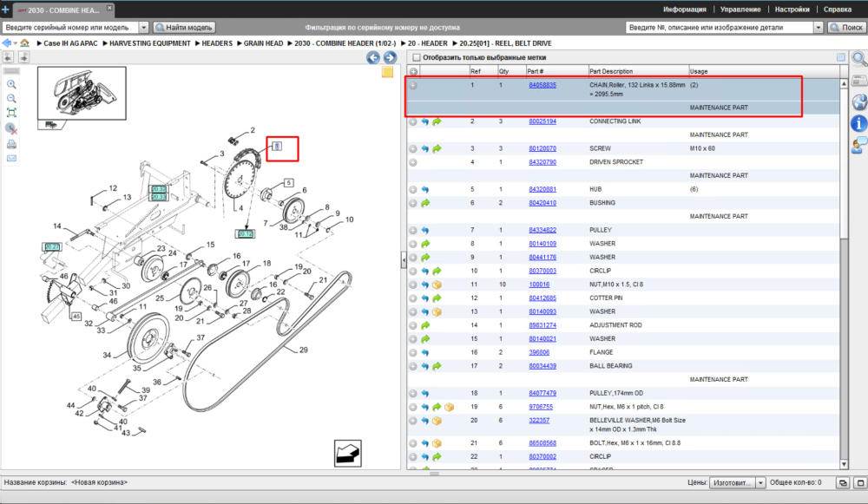This screenshot has height=504, width=868.
Task: Open info icon in right sidebar
Action: (x=859, y=123)
